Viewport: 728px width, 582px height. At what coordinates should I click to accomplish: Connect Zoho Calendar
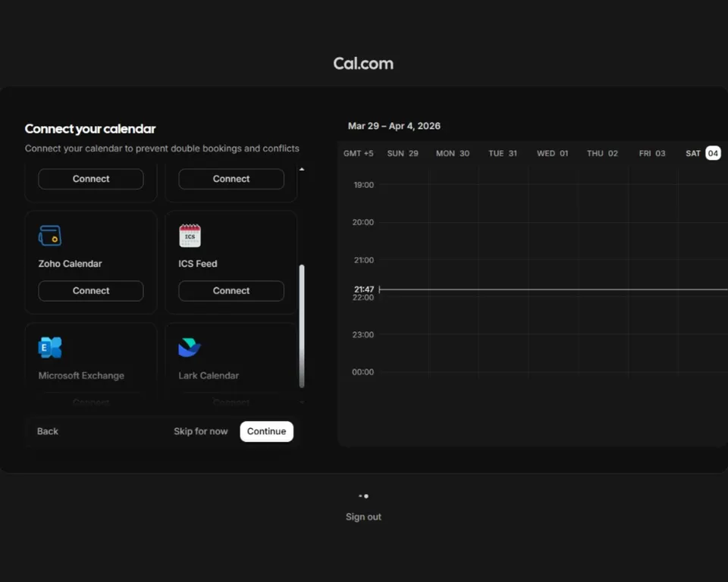(x=91, y=290)
